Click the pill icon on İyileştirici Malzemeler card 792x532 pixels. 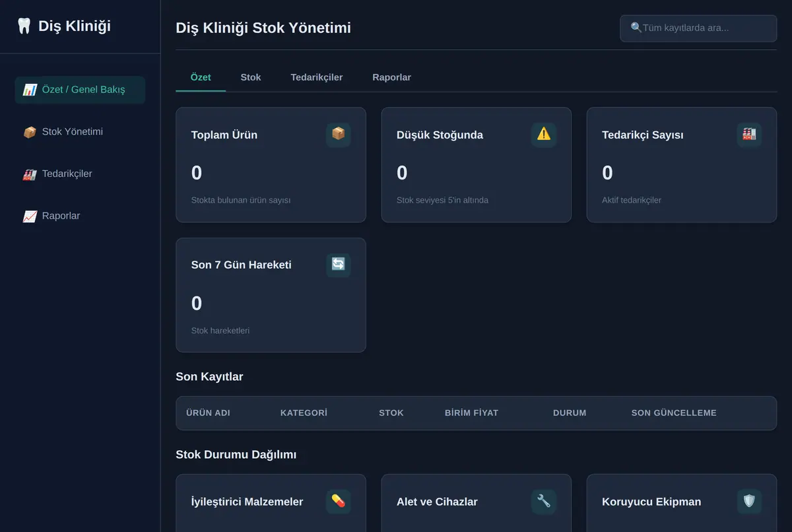(338, 501)
